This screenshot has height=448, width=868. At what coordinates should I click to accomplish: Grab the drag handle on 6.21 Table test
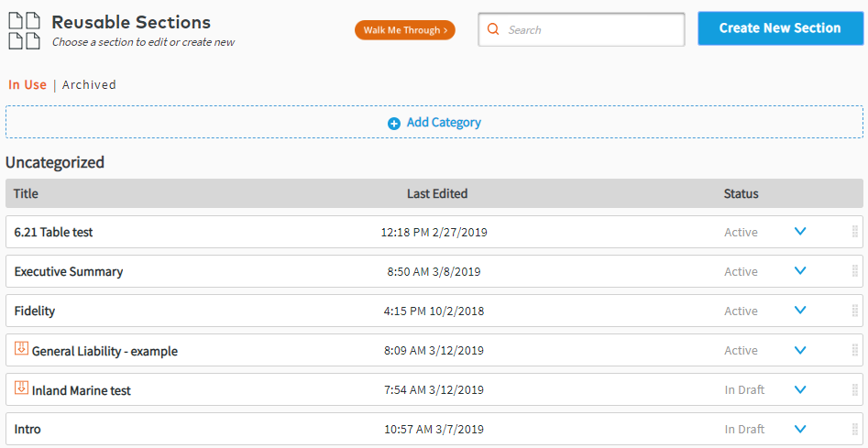point(854,232)
